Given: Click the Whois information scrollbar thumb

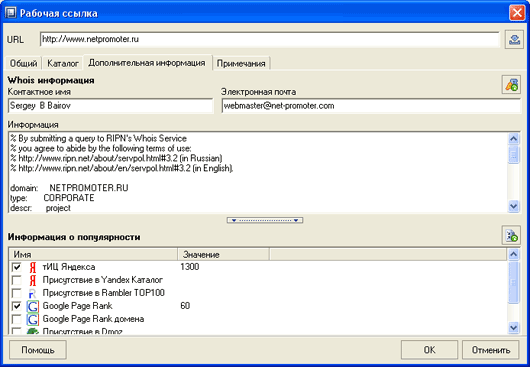Looking at the screenshot, I should [x=513, y=155].
